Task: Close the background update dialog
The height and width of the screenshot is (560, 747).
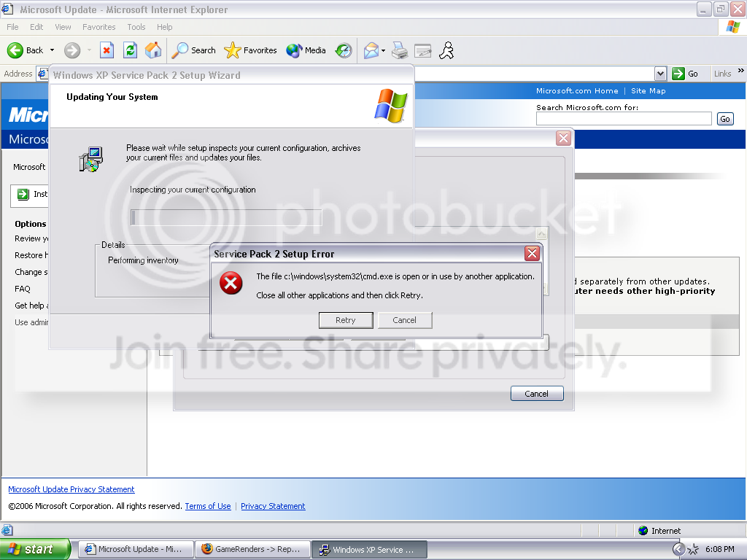Action: tap(564, 138)
